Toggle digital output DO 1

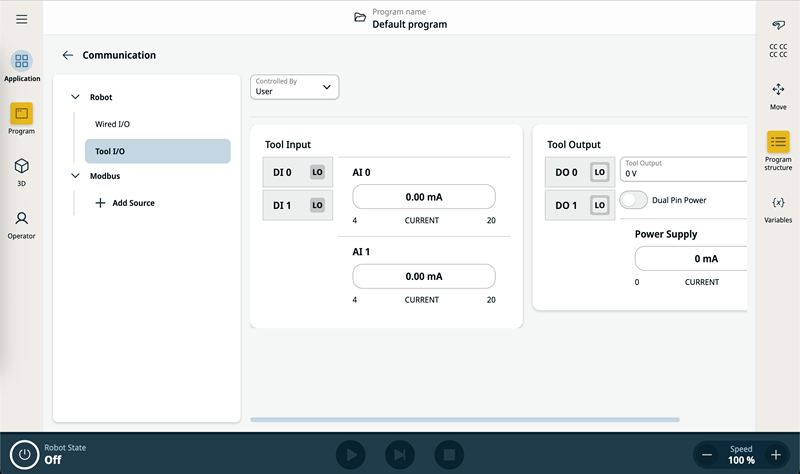coord(599,205)
